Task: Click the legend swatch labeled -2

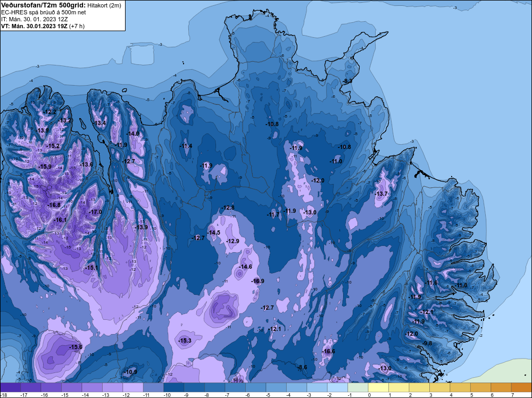Action: [338, 387]
